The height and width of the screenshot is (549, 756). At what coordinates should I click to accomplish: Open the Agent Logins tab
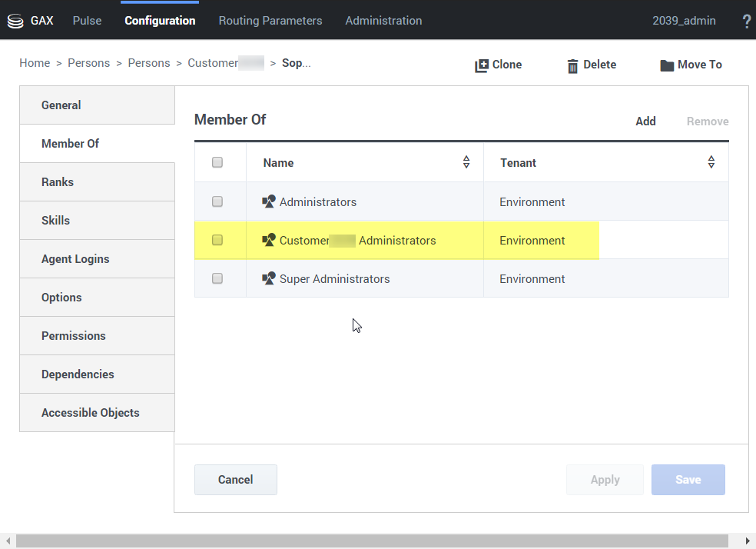point(75,259)
